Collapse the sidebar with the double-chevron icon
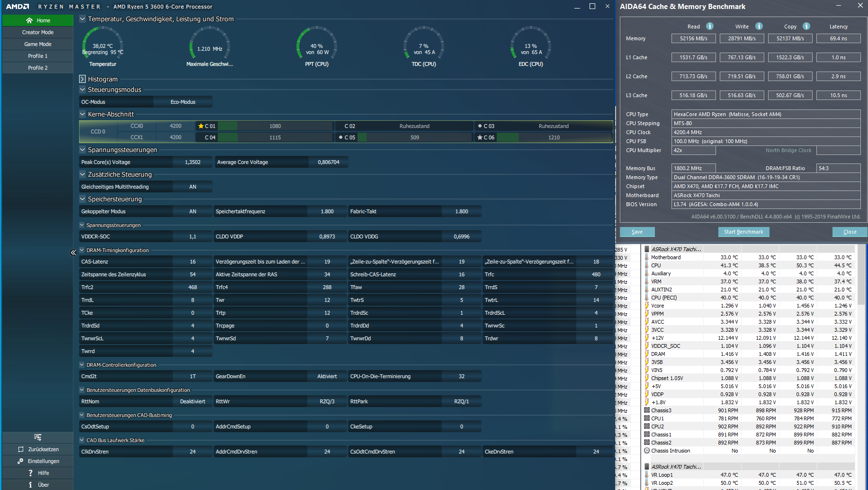868x490 pixels. click(x=73, y=253)
